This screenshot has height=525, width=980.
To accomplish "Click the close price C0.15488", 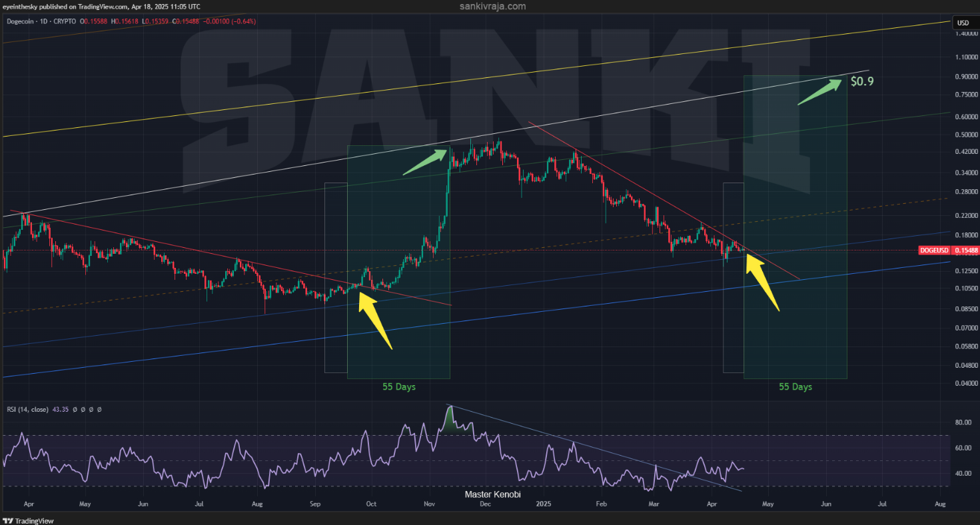I will tap(186, 21).
